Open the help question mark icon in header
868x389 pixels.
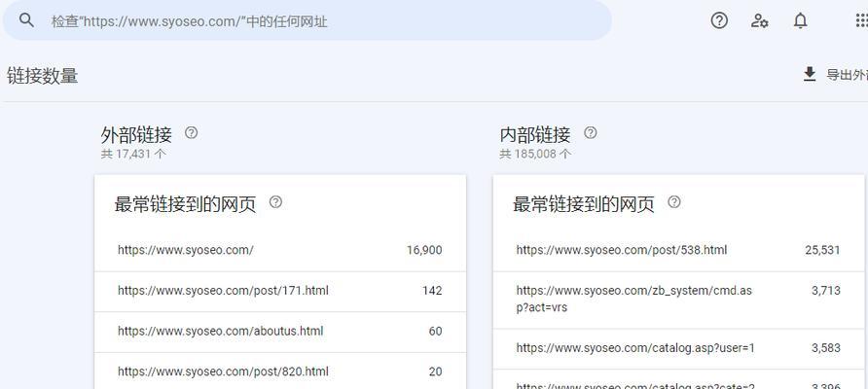click(719, 21)
